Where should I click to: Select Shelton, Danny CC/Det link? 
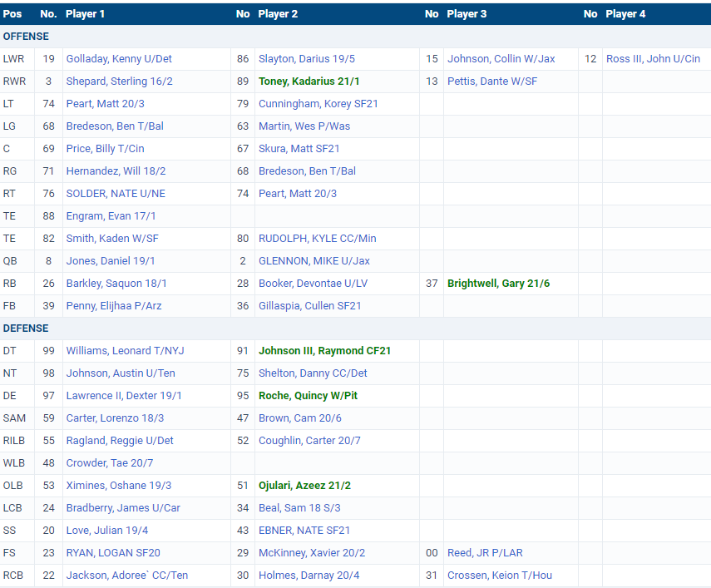click(313, 373)
